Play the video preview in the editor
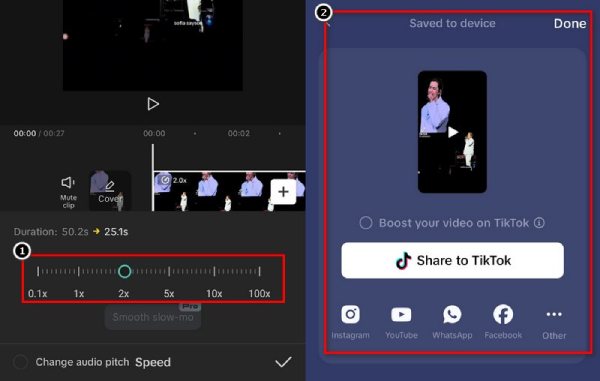This screenshot has height=381, width=600. pyautogui.click(x=153, y=104)
